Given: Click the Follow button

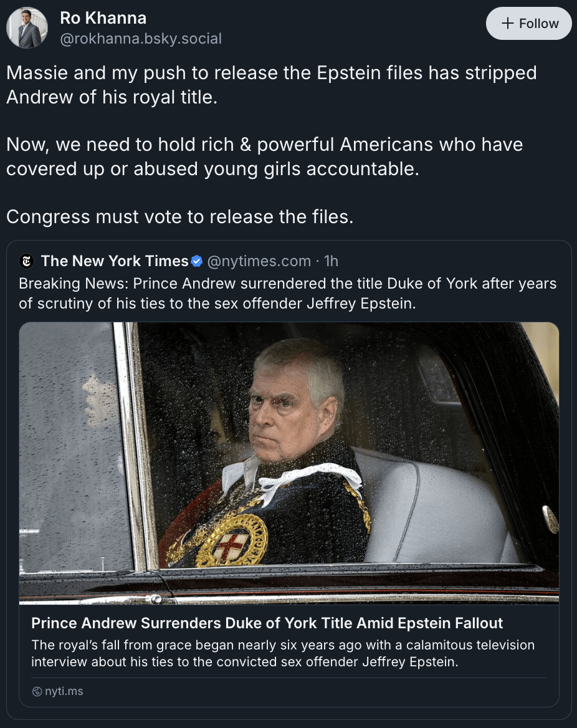Looking at the screenshot, I should click(x=529, y=23).
